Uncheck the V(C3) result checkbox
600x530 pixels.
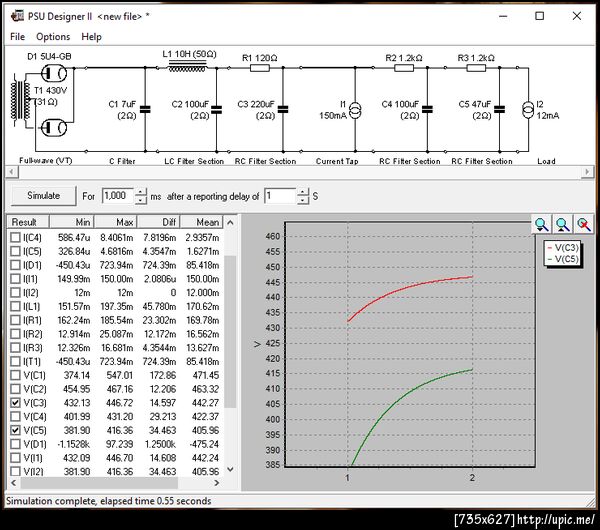[15, 403]
